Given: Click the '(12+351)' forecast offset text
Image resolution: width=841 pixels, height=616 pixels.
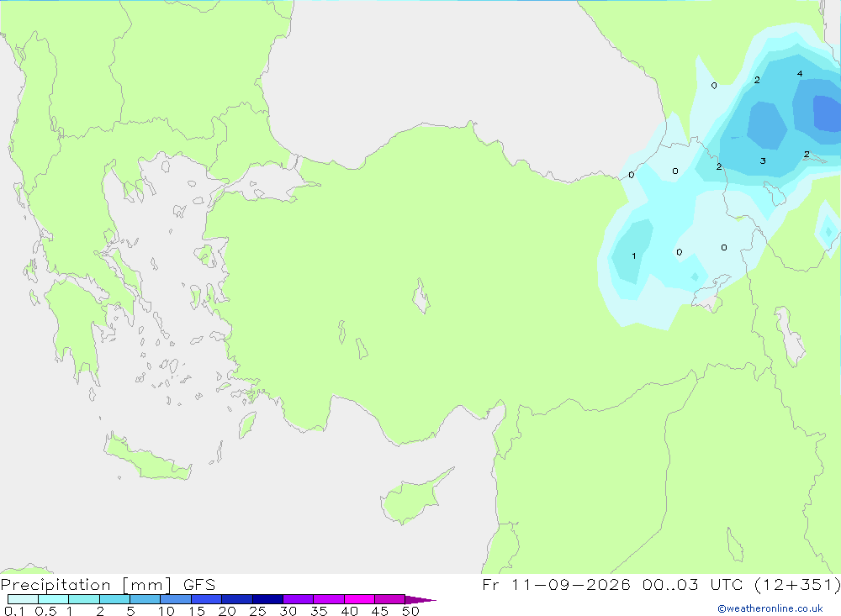Looking at the screenshot, I should [797, 585].
